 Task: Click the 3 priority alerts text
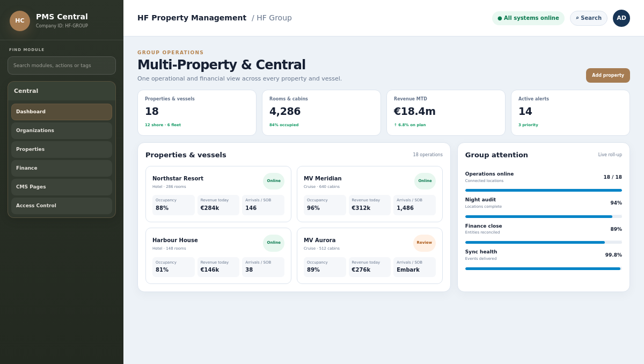(528, 125)
